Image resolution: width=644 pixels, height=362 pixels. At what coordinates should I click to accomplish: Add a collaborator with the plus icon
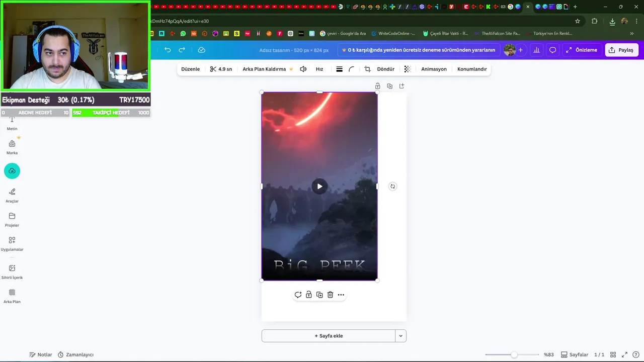coord(520,50)
